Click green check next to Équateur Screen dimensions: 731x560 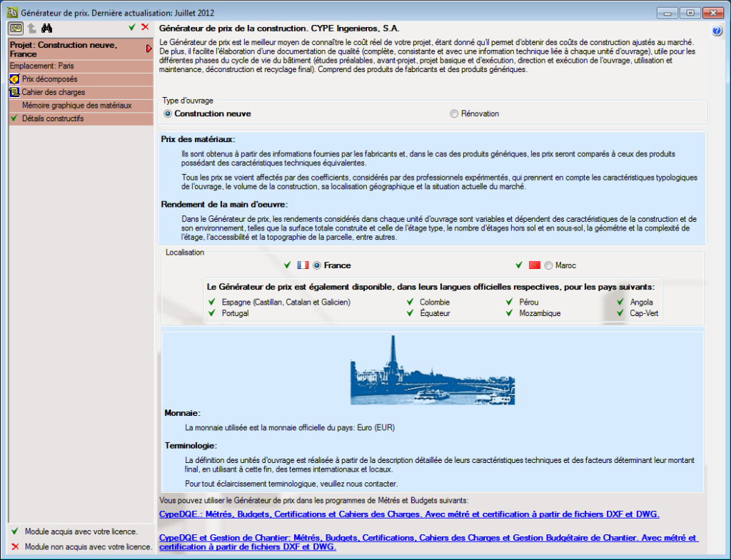pos(410,313)
